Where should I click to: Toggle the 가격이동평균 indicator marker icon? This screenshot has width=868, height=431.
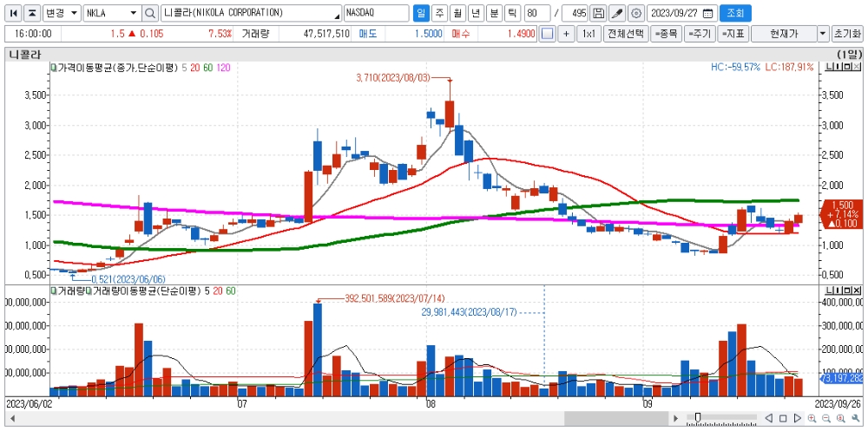[54, 68]
